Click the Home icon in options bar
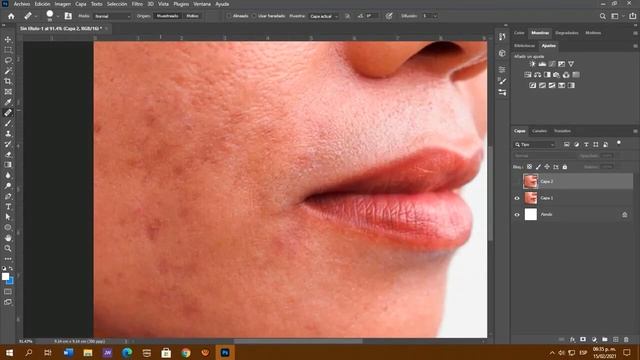The height and width of the screenshot is (360, 640). tap(11, 16)
